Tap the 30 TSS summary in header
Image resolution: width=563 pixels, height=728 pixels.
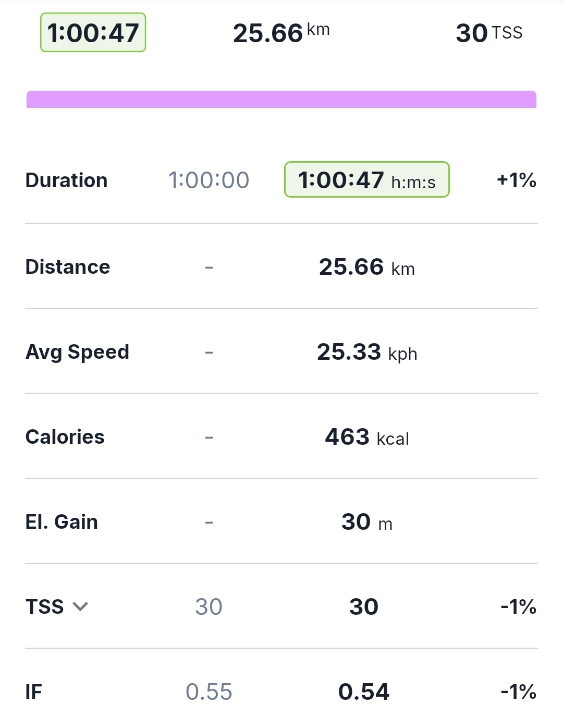[x=488, y=33]
